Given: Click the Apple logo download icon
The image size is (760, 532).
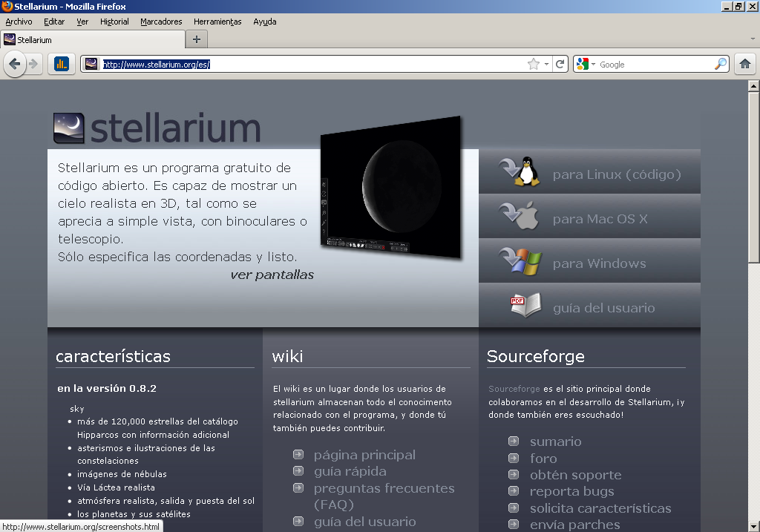Looking at the screenshot, I should (x=520, y=216).
